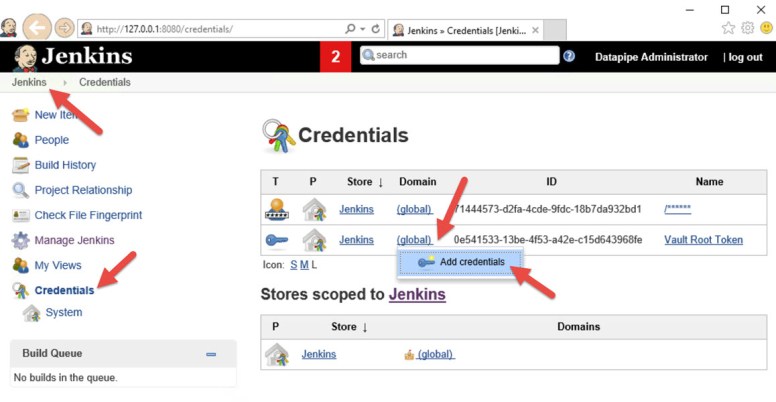This screenshot has width=776, height=402.
Task: Click the browser back arrow button
Action: pyautogui.click(x=37, y=28)
